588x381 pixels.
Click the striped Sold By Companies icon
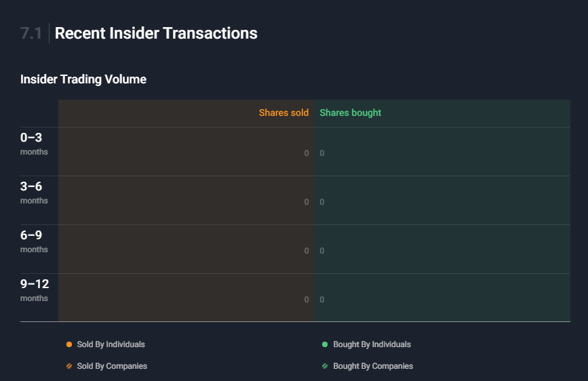(69, 366)
